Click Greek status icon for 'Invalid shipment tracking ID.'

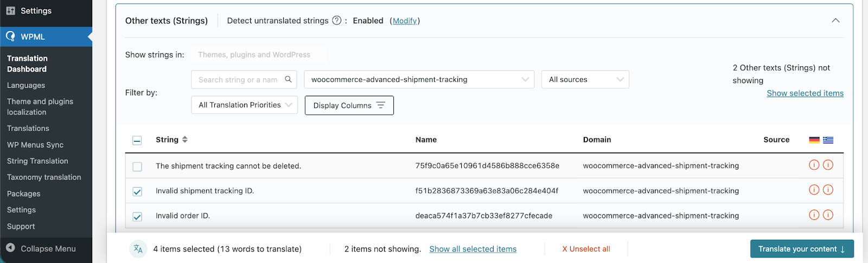click(x=828, y=190)
